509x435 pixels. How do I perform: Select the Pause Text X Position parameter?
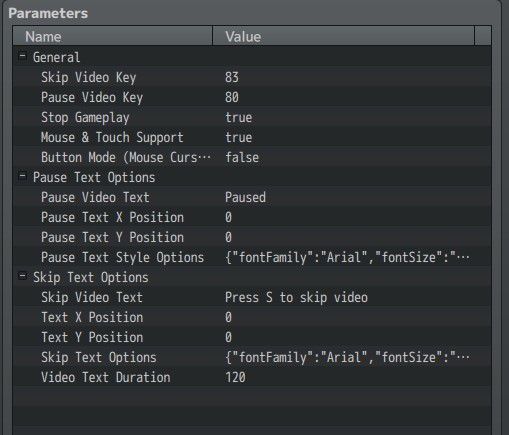coord(112,217)
